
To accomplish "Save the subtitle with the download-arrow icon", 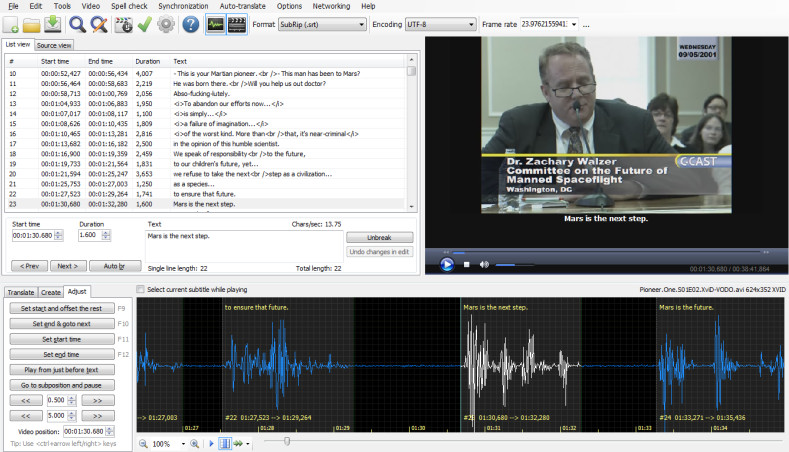I will 53,24.
